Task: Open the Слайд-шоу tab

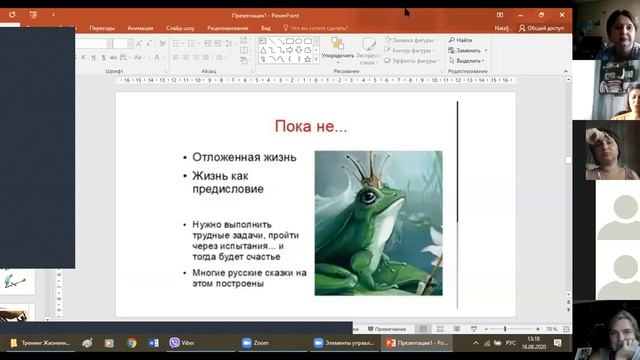Action: click(180, 28)
